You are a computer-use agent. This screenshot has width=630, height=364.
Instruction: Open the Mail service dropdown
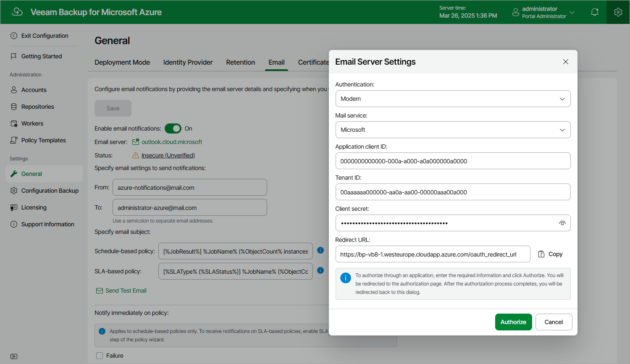tap(453, 130)
